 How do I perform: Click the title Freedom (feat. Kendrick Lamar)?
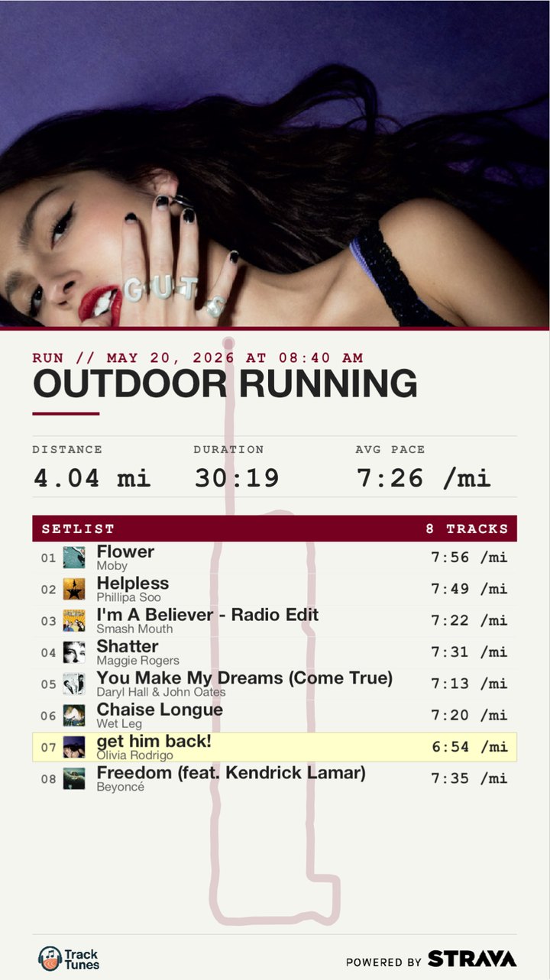pyautogui.click(x=231, y=773)
